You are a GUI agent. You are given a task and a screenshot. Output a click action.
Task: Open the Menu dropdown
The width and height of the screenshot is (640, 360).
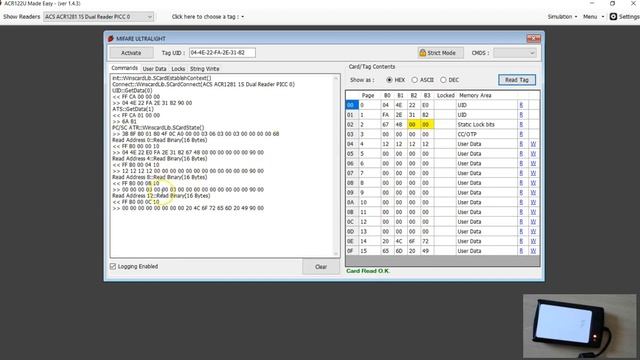pyautogui.click(x=593, y=17)
